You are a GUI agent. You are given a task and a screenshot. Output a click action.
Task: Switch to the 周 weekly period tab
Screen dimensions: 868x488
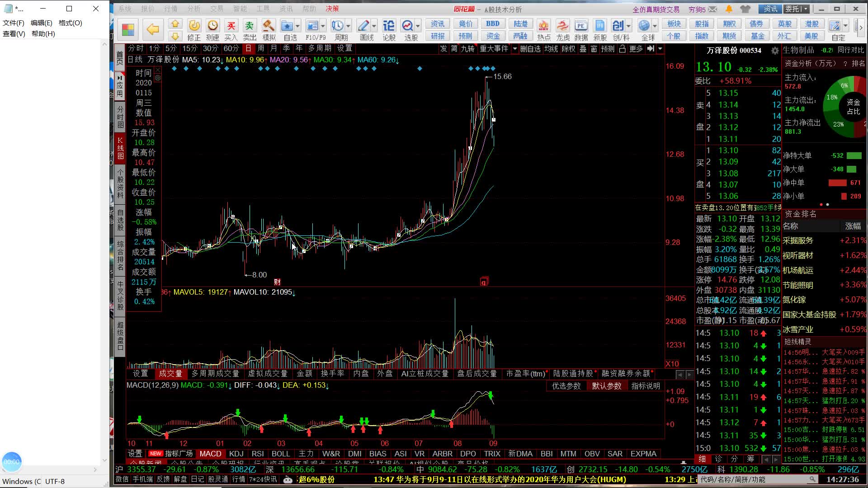click(x=261, y=48)
